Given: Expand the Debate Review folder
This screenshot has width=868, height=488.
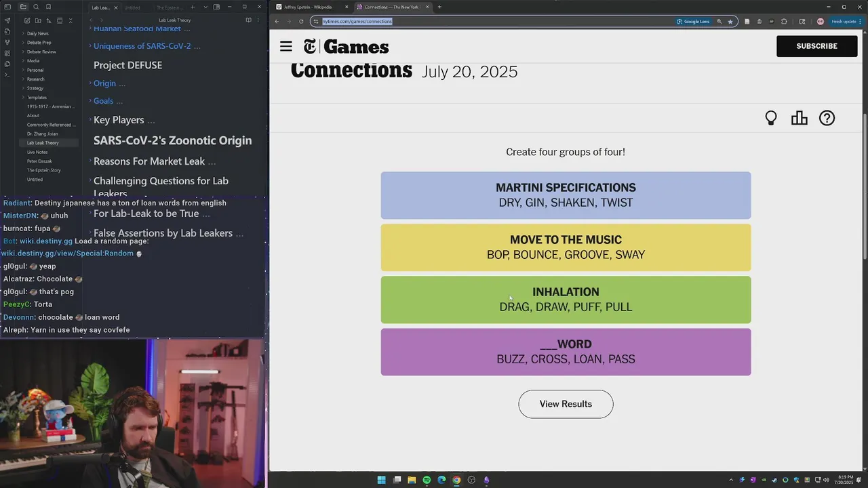Looking at the screenshot, I should (23, 52).
